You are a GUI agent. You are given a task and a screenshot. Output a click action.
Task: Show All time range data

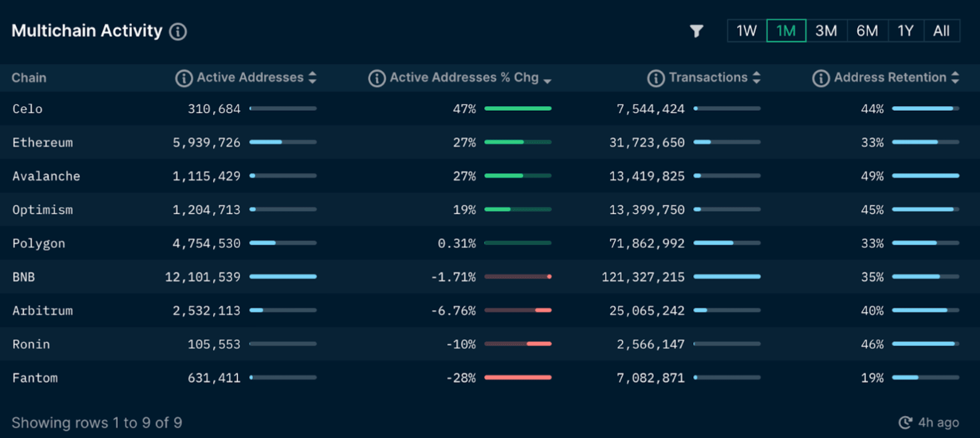point(941,31)
